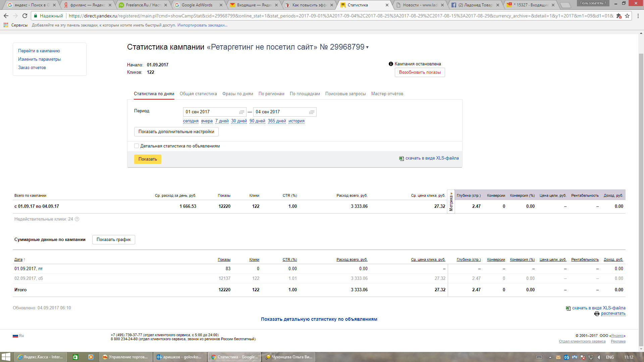Bookmark page with the star icon

627,16
